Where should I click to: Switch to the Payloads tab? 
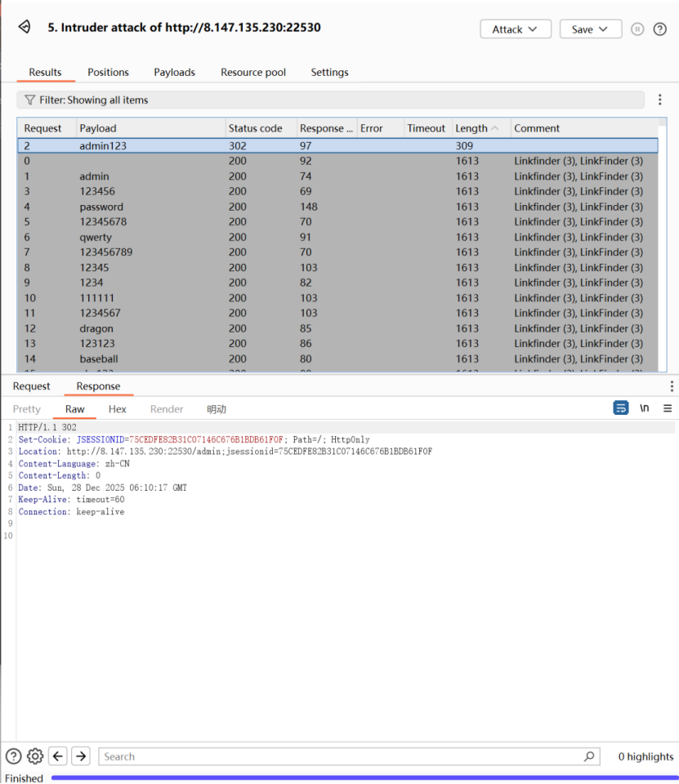tap(175, 73)
